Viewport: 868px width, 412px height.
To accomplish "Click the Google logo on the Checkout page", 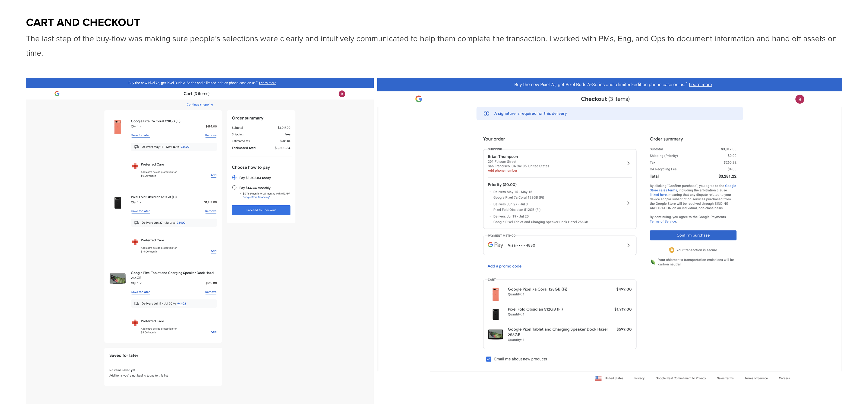I will coord(418,99).
